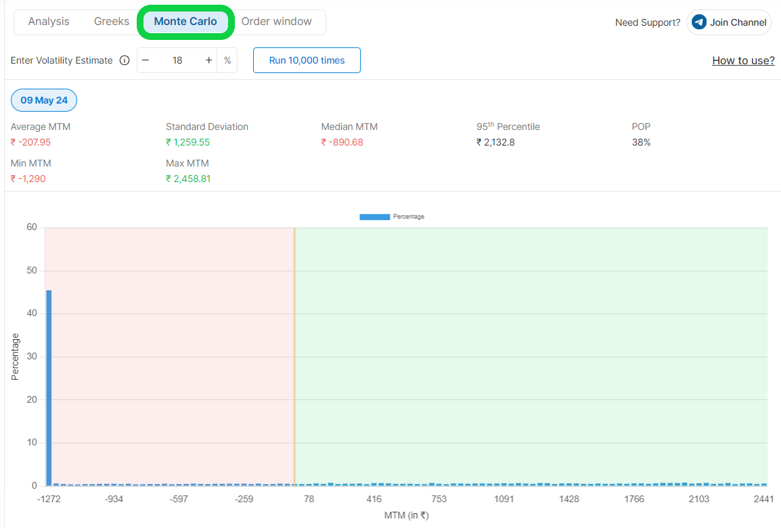Click the Telegram icon in Join Channel
The width and height of the screenshot is (781, 532).
[699, 22]
